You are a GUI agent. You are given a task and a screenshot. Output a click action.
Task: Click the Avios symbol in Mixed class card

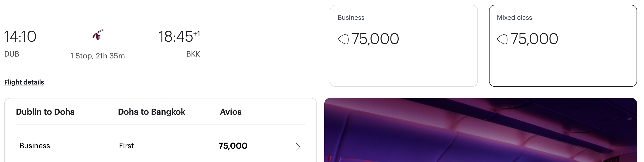click(x=502, y=39)
